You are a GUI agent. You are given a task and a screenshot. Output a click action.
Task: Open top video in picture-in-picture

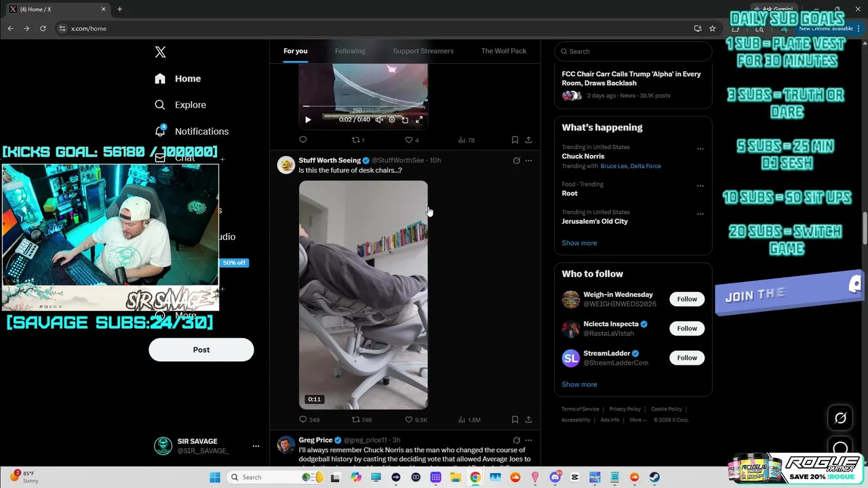405,120
